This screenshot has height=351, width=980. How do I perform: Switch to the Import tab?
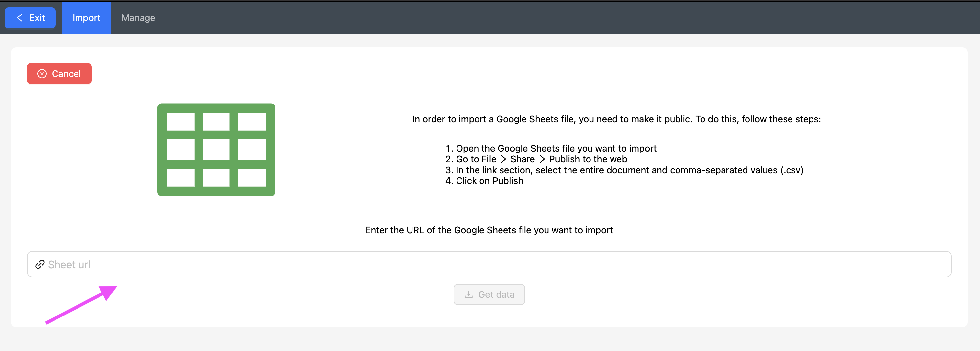tap(86, 18)
